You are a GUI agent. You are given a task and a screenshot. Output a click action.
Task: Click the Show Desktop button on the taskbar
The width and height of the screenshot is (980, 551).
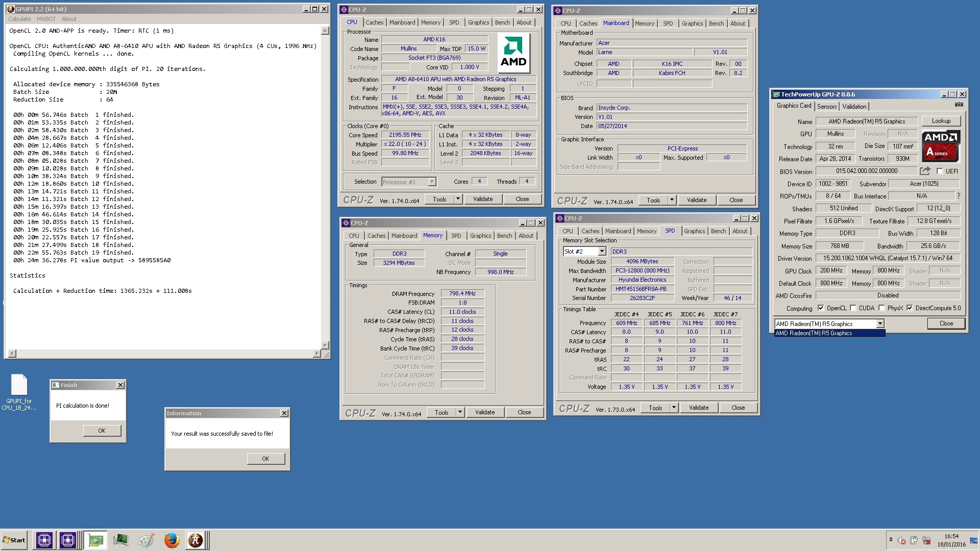975,540
